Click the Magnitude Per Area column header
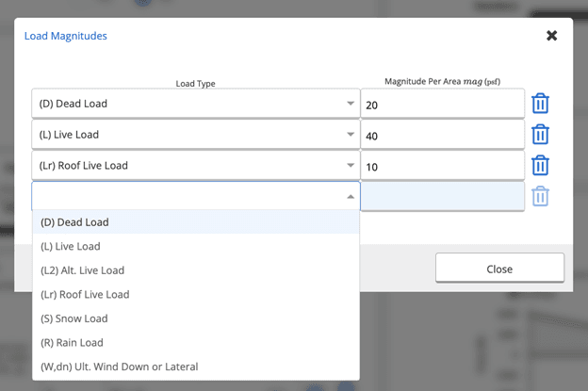Image resolution: width=588 pixels, height=391 pixels. [443, 81]
